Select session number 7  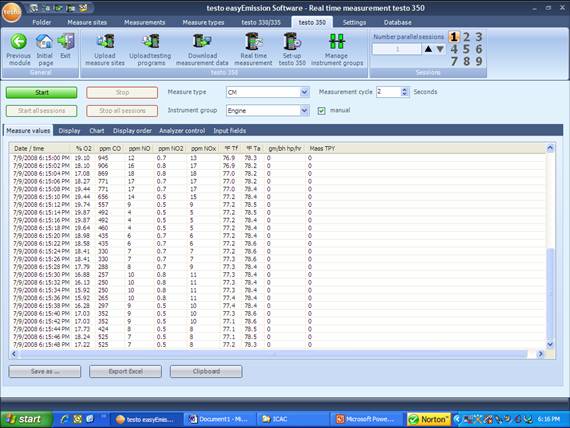[x=454, y=61]
